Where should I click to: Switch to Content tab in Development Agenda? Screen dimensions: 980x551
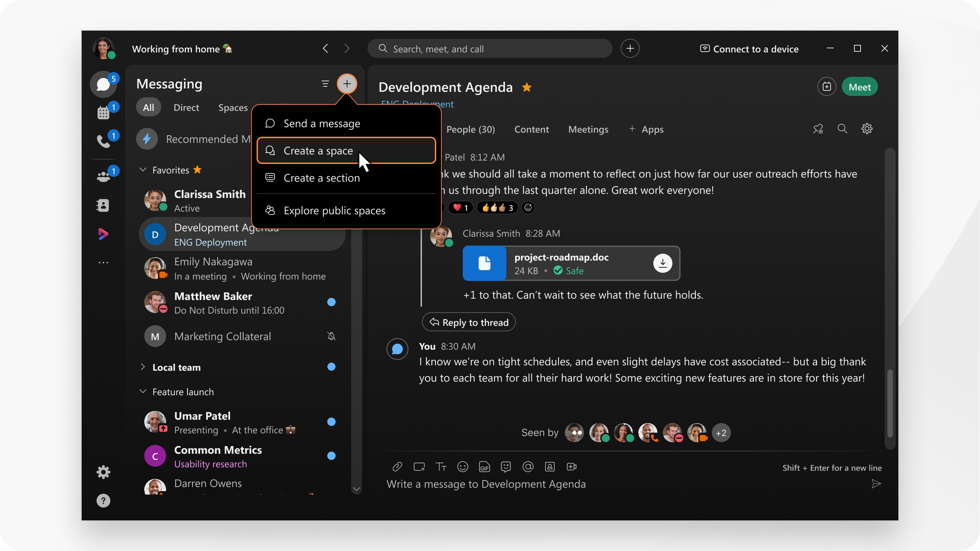coord(532,129)
